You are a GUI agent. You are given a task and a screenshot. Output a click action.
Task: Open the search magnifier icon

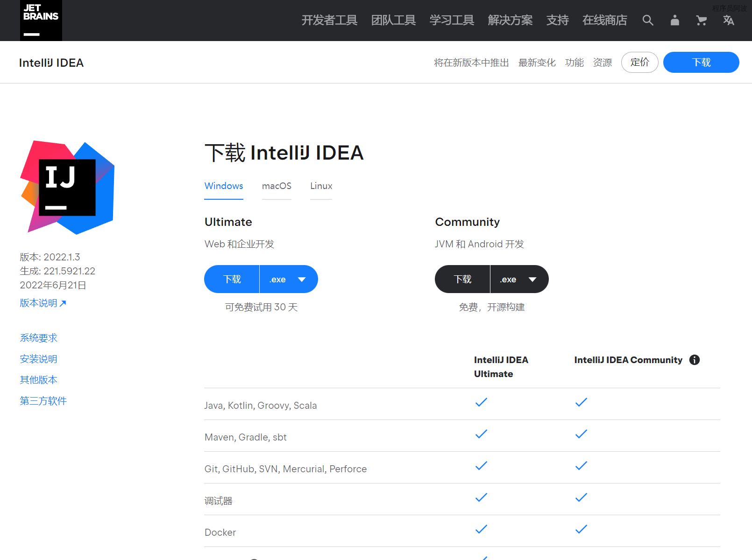point(647,20)
